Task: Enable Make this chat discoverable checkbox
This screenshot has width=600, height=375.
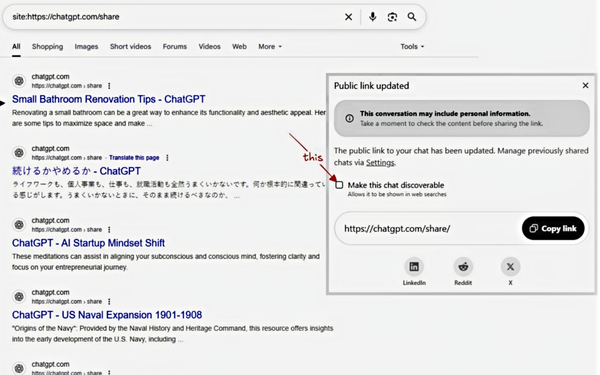Action: [x=339, y=185]
